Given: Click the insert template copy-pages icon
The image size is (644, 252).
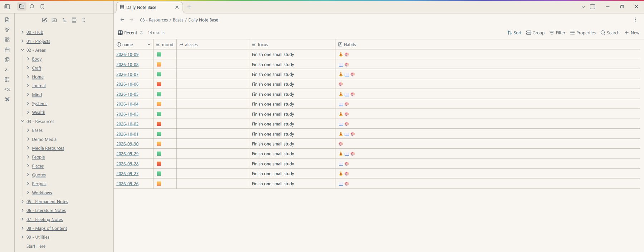Looking at the screenshot, I should click(7, 60).
